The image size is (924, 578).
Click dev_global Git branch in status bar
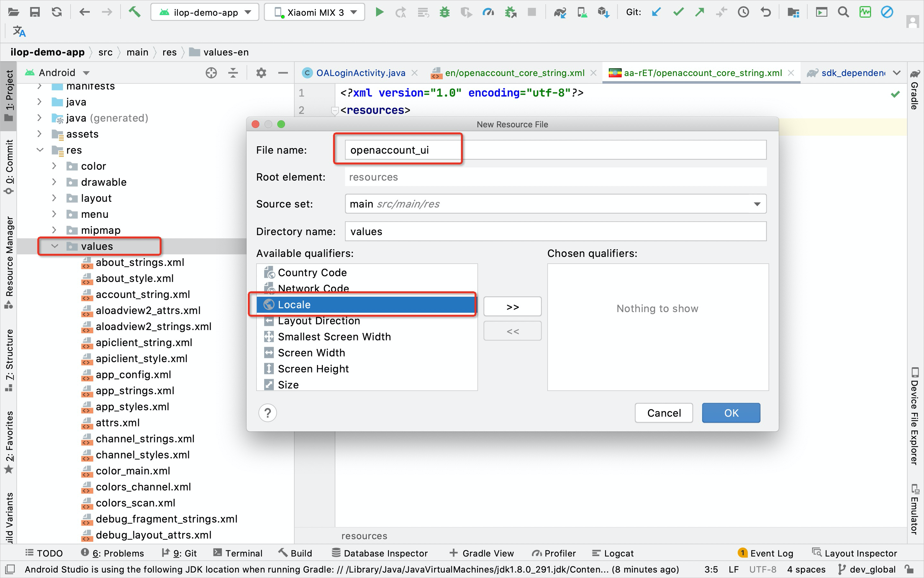(x=867, y=570)
